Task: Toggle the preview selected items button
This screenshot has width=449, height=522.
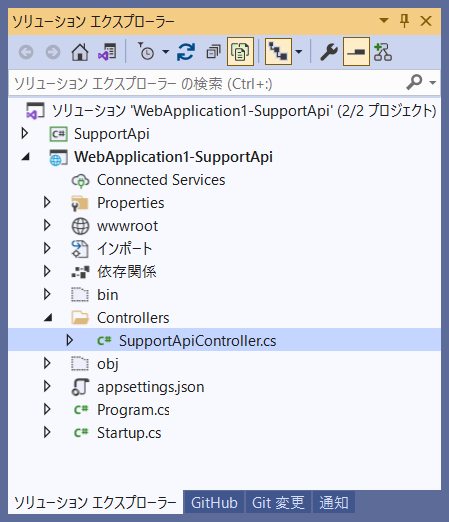Action: [x=356, y=52]
